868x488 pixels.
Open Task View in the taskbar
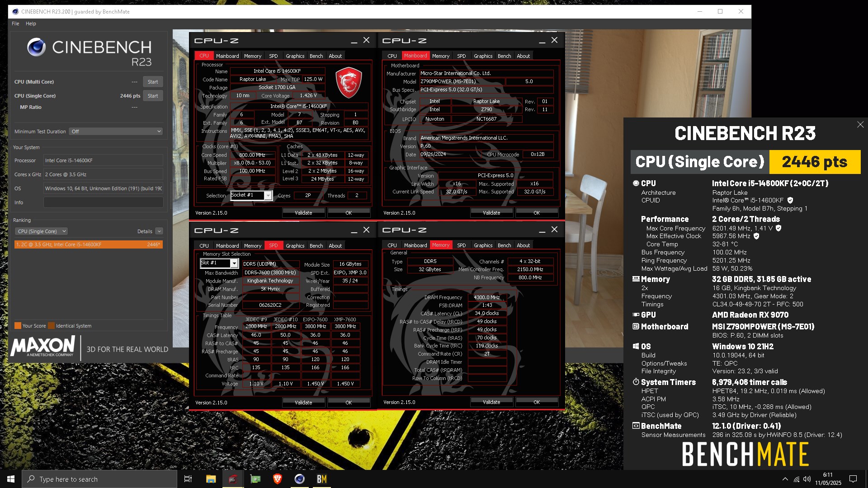(x=188, y=479)
